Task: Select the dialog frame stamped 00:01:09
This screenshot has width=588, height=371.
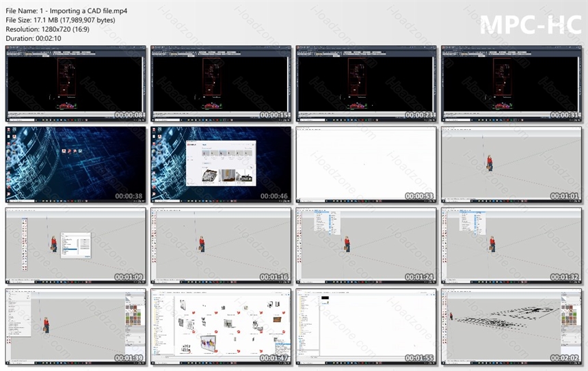Action: (76, 245)
